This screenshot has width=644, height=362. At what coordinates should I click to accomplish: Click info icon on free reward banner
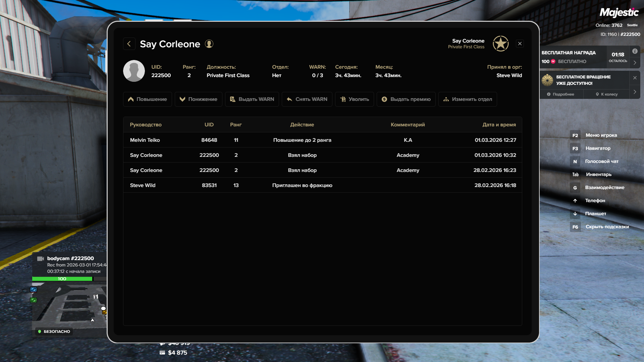pyautogui.click(x=635, y=51)
